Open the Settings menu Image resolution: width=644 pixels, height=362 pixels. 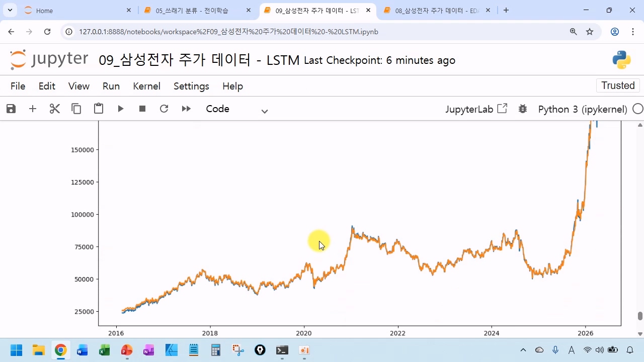191,86
